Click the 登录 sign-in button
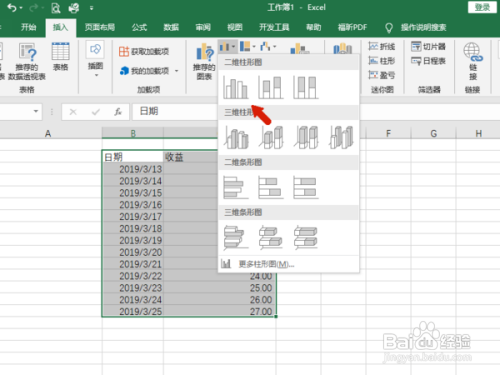This screenshot has height=375, width=500. pos(482,7)
